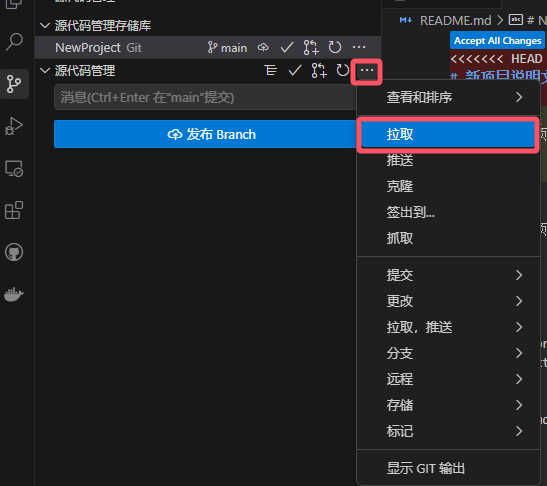Select 拉取 from the context menu

448,134
